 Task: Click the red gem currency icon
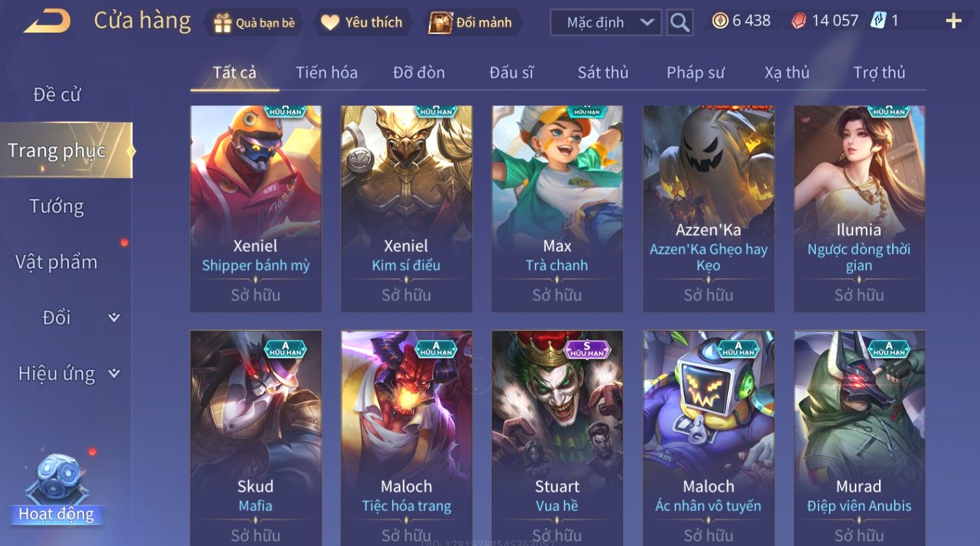(x=798, y=21)
